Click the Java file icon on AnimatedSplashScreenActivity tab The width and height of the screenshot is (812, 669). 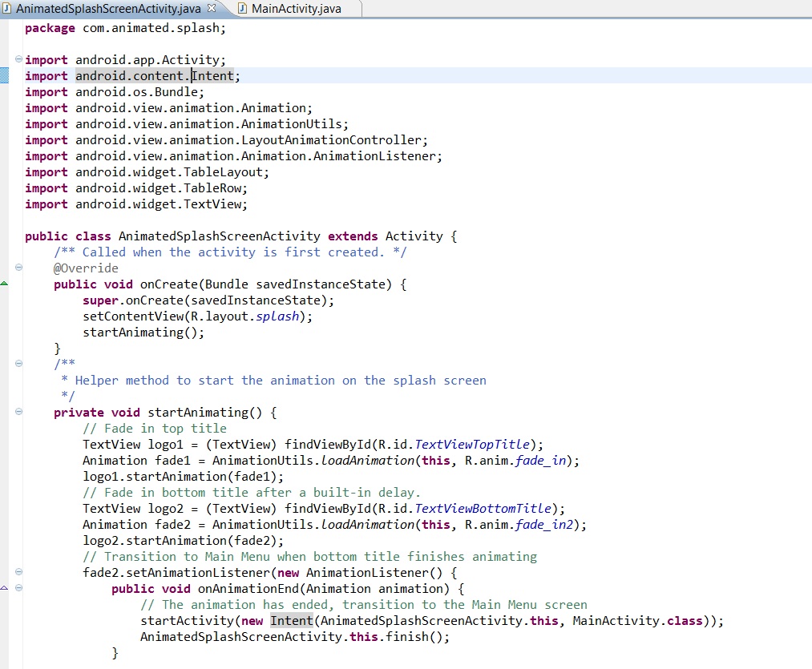tap(10, 8)
